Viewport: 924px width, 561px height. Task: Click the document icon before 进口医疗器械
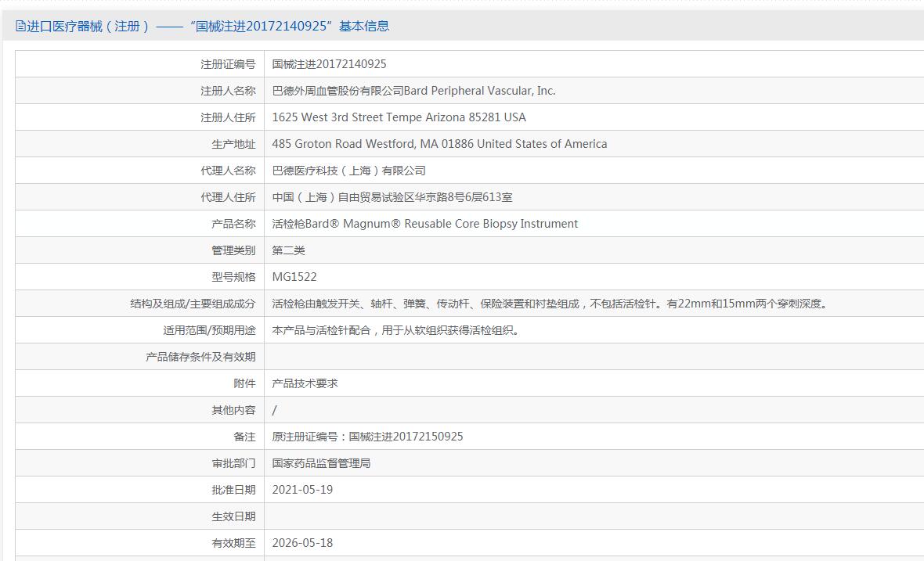coord(20,26)
